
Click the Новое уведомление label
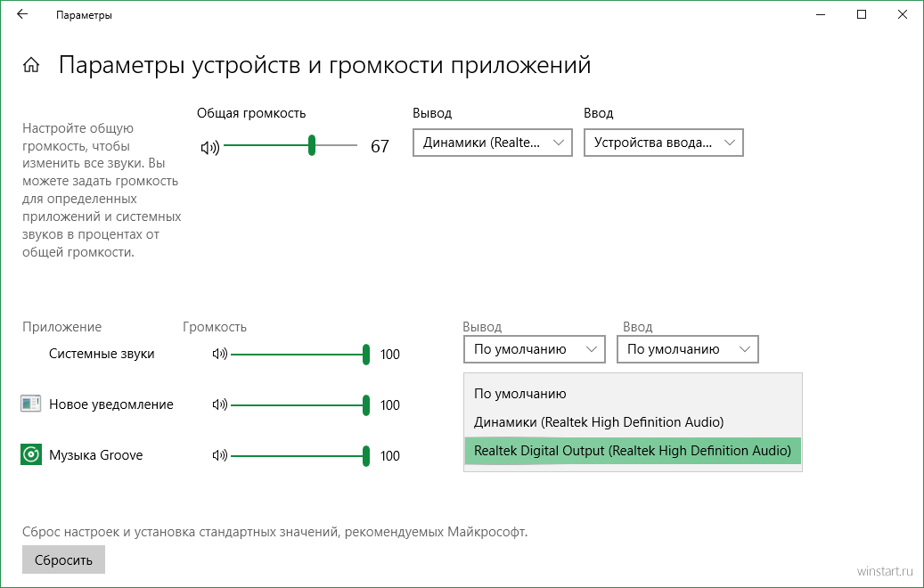point(111,404)
